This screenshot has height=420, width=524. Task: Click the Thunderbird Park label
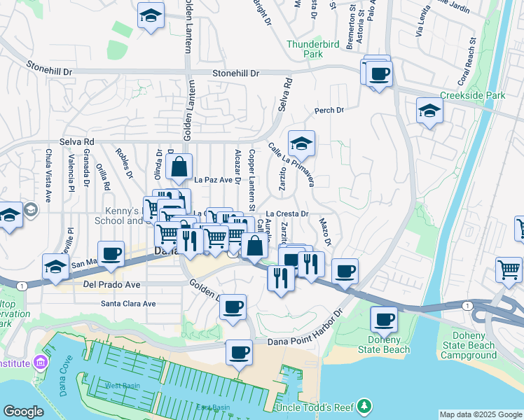(x=313, y=49)
